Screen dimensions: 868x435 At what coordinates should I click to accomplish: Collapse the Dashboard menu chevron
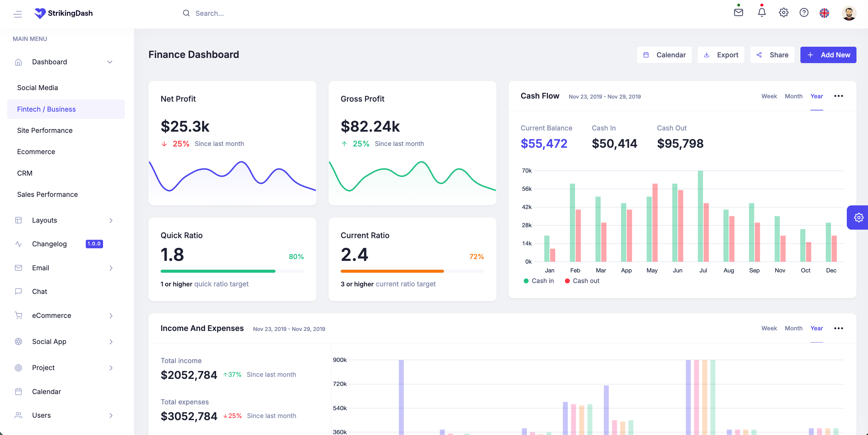tap(110, 62)
